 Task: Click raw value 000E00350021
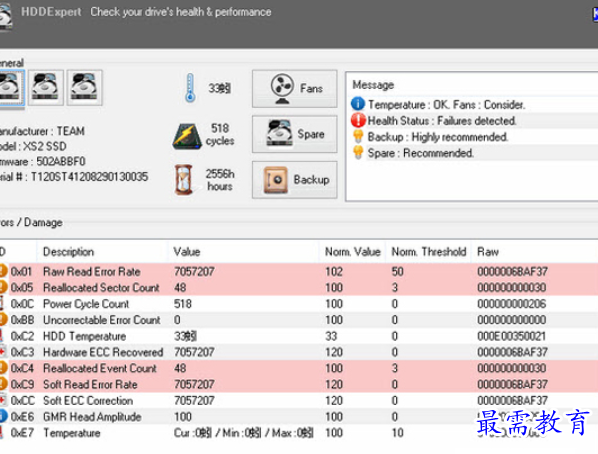[x=511, y=336]
